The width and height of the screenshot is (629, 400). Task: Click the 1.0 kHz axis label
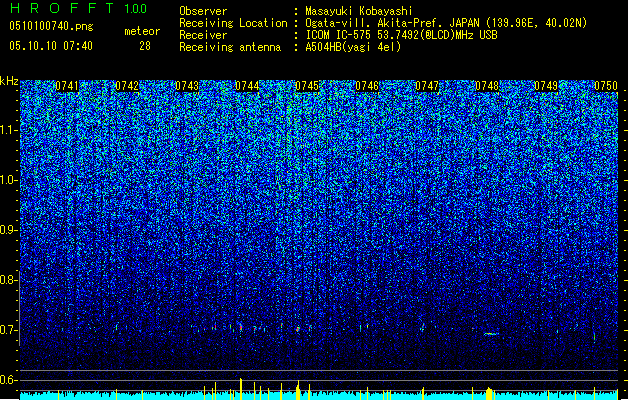click(9, 180)
